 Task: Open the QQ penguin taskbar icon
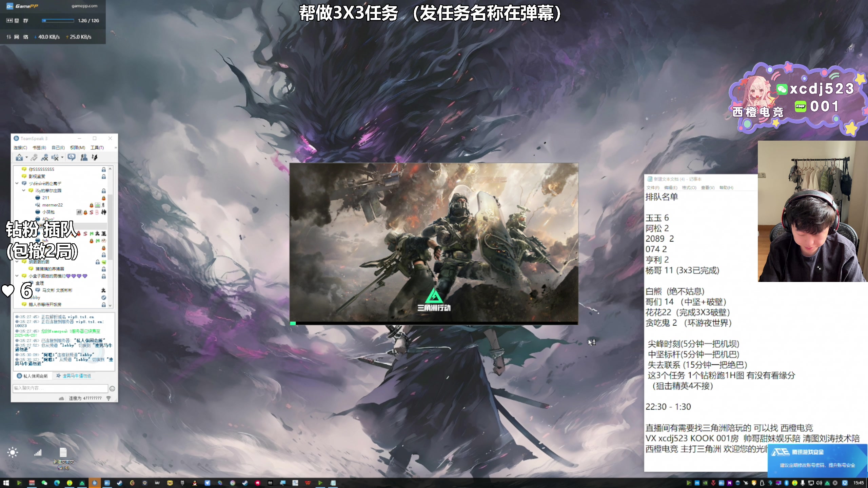click(x=195, y=483)
